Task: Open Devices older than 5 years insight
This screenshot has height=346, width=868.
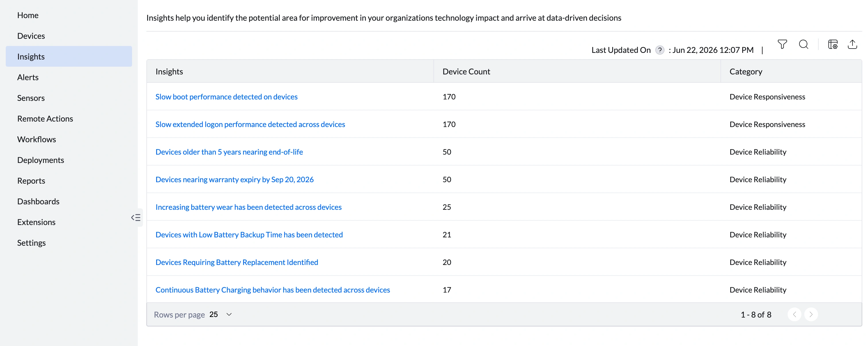Action: pyautogui.click(x=229, y=152)
